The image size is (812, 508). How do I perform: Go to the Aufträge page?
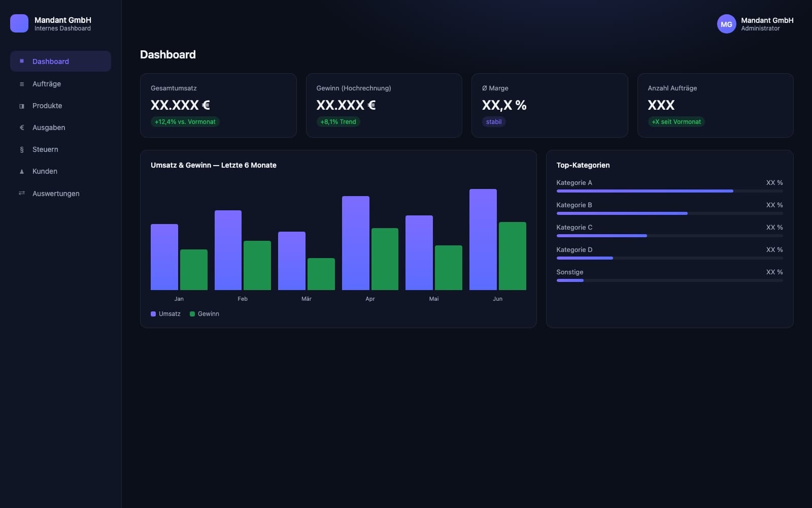(x=60, y=84)
